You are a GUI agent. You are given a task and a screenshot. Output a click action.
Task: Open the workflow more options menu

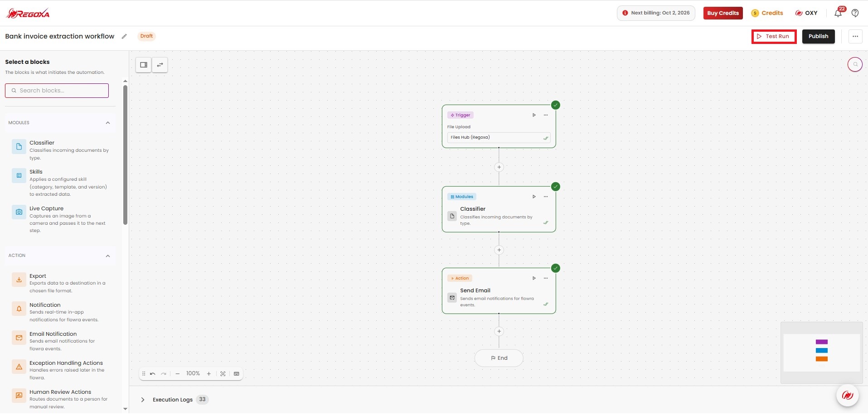click(x=855, y=36)
